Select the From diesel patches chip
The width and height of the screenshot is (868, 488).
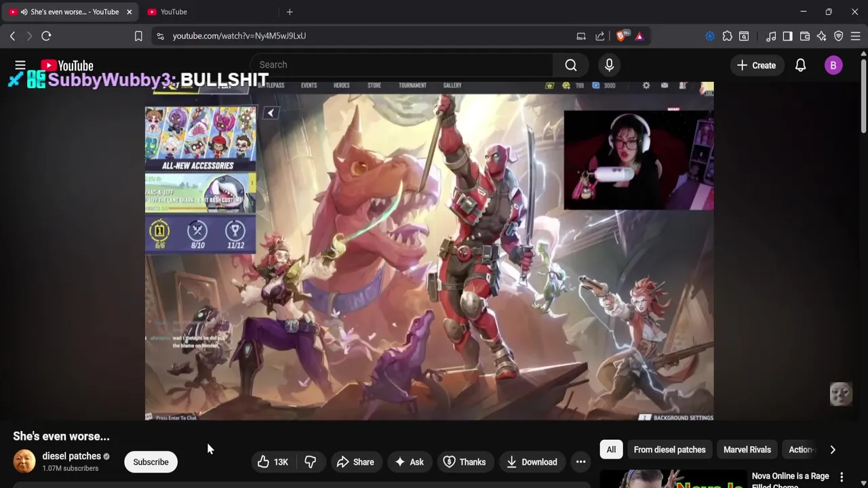pyautogui.click(x=669, y=449)
